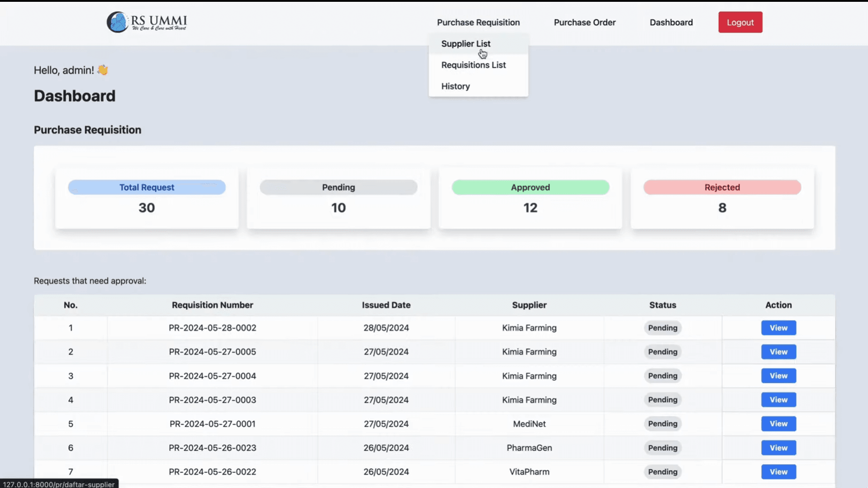Navigate to the Dashboard page
The width and height of the screenshot is (868, 488).
[671, 22]
